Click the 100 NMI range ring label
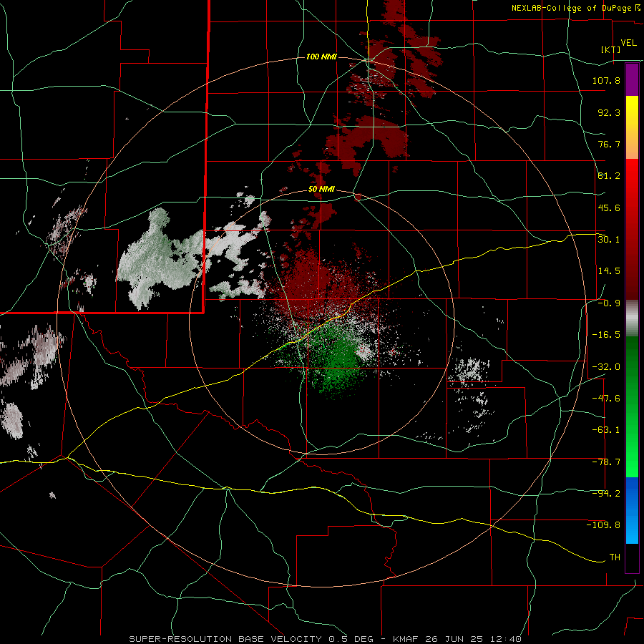644x644 pixels. point(321,57)
